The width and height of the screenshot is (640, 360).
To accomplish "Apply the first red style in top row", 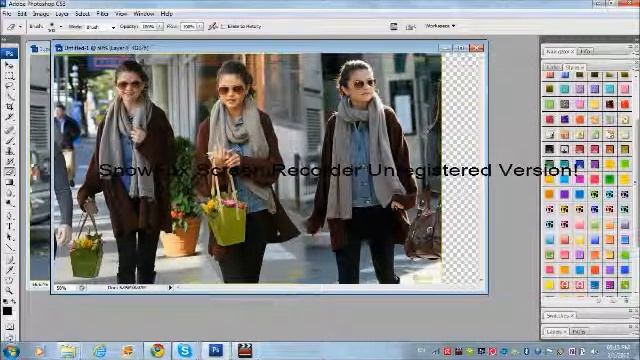I will coord(550,75).
